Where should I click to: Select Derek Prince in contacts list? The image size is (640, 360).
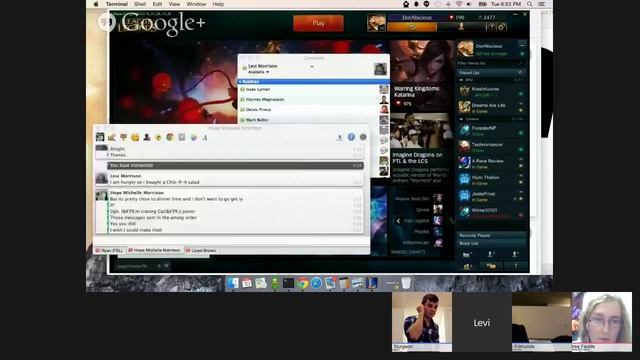313,110
